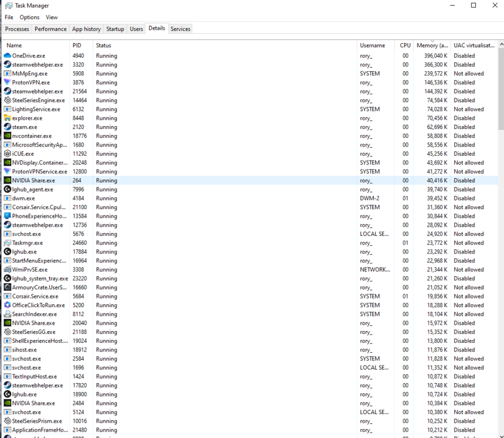Screen dimensions: 504x438
Task: Switch to the Startup tab
Action: (115, 29)
